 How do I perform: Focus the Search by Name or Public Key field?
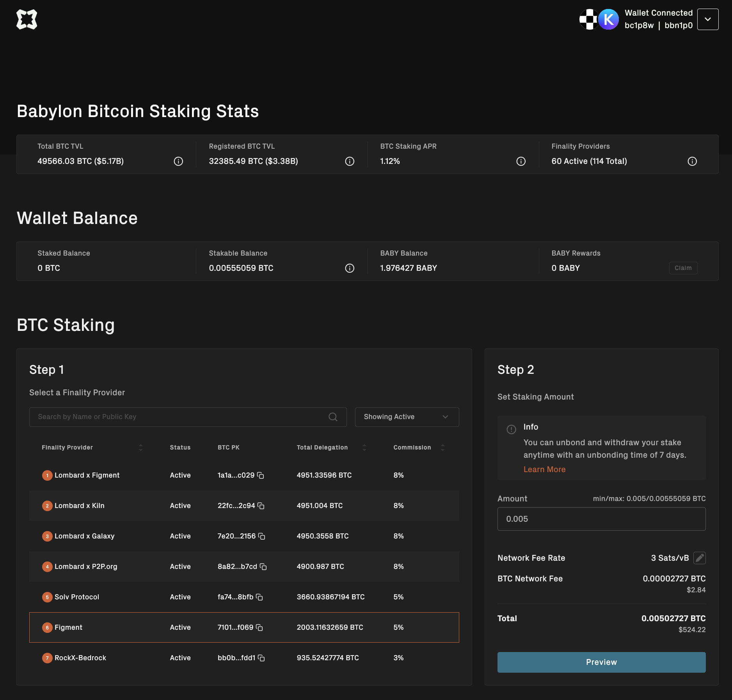[188, 417]
